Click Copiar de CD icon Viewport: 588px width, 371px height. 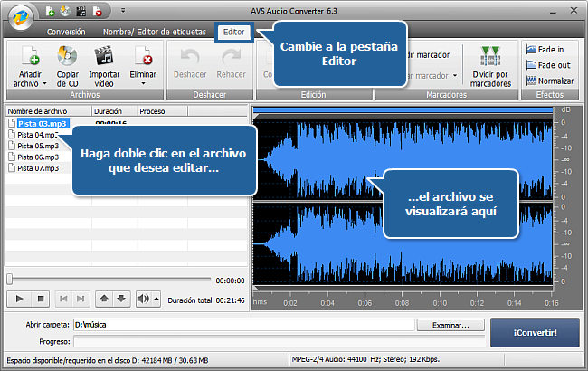click(x=67, y=56)
